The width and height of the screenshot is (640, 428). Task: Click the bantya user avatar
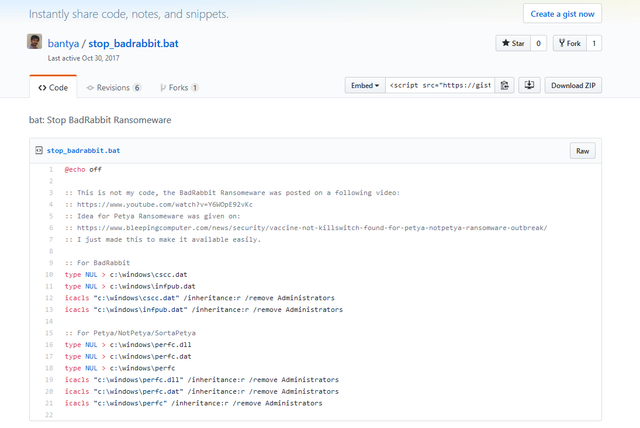pyautogui.click(x=34, y=42)
